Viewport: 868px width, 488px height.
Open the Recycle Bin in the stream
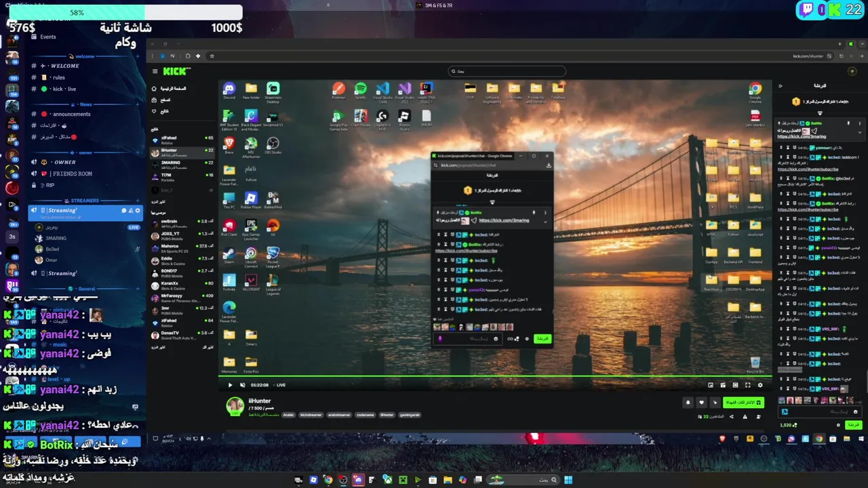(x=755, y=365)
